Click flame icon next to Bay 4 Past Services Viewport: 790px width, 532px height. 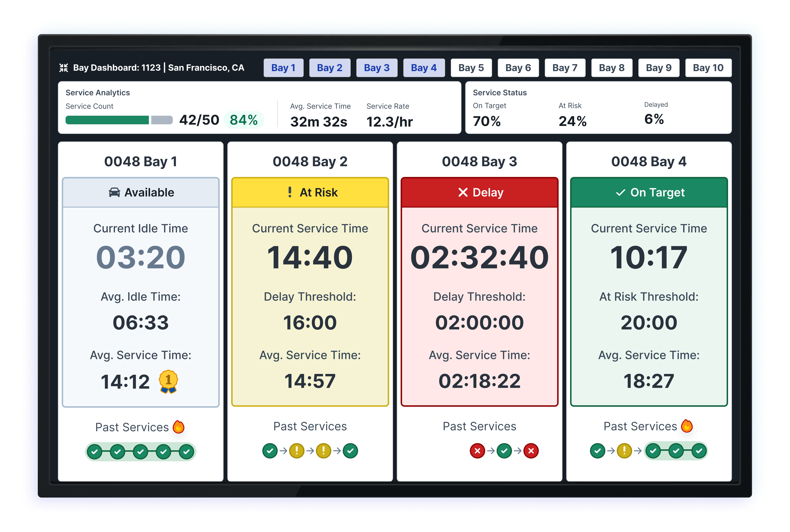[x=687, y=426]
